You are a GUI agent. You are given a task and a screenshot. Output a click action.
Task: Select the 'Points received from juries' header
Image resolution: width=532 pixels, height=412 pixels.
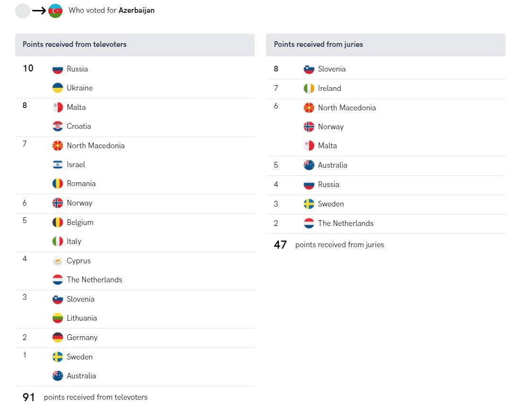coord(386,45)
